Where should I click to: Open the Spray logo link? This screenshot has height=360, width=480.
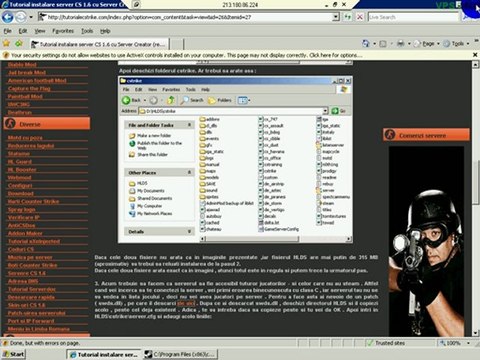click(21, 209)
